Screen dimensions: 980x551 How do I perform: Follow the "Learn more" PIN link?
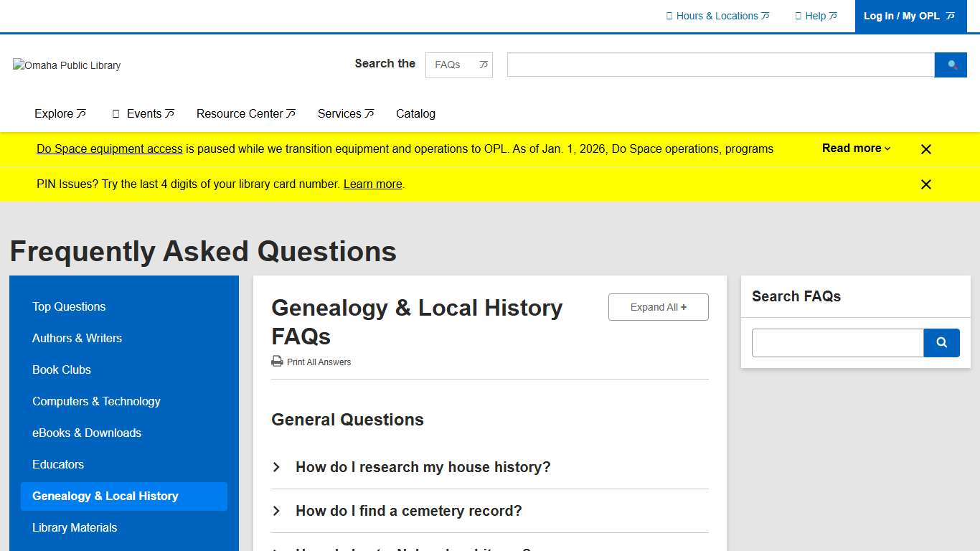click(372, 184)
